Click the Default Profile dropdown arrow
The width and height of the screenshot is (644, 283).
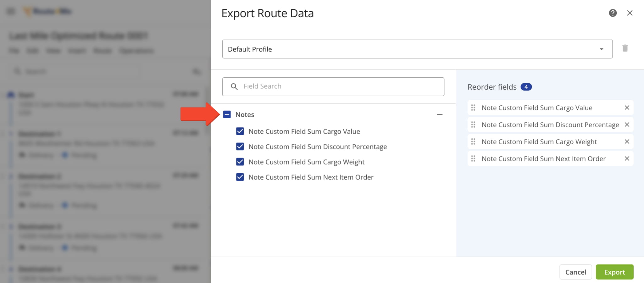(x=601, y=49)
